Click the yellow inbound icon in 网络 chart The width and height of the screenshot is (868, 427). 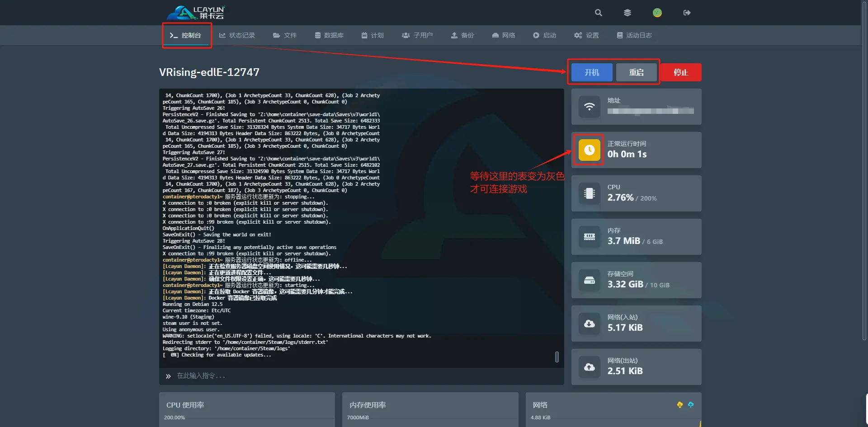tap(680, 405)
